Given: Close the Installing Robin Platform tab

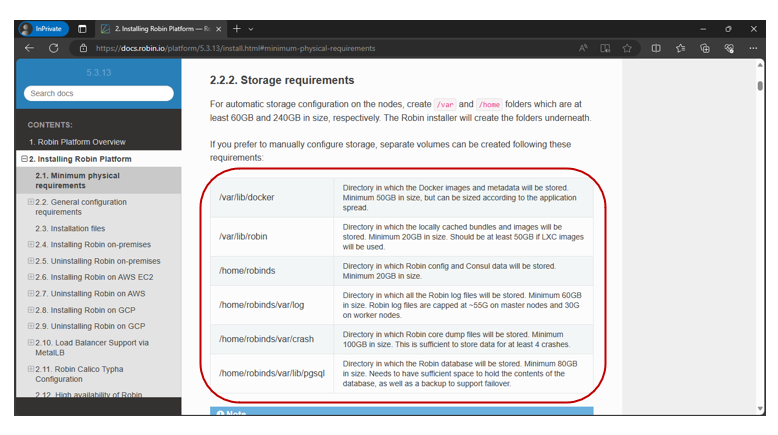Looking at the screenshot, I should pos(218,29).
